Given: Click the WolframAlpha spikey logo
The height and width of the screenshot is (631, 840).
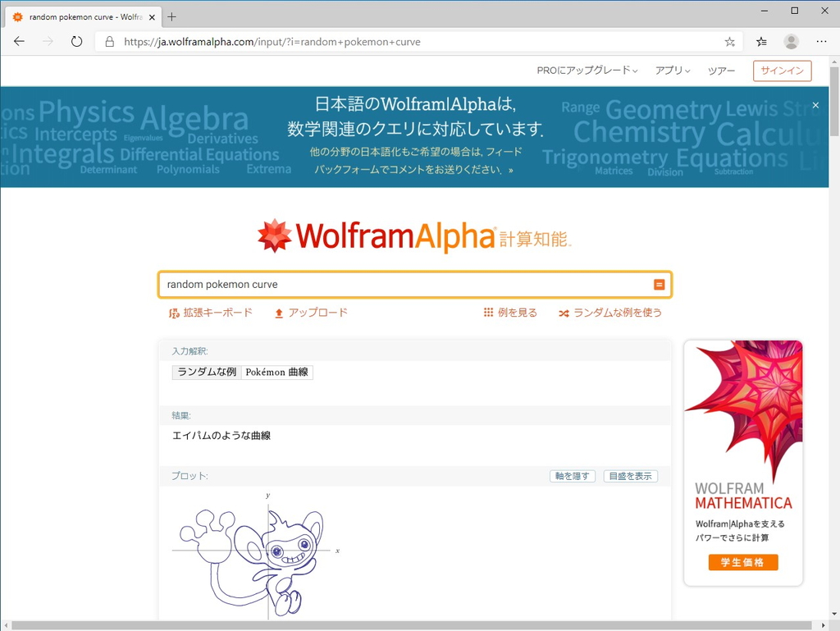Looking at the screenshot, I should click(x=275, y=236).
